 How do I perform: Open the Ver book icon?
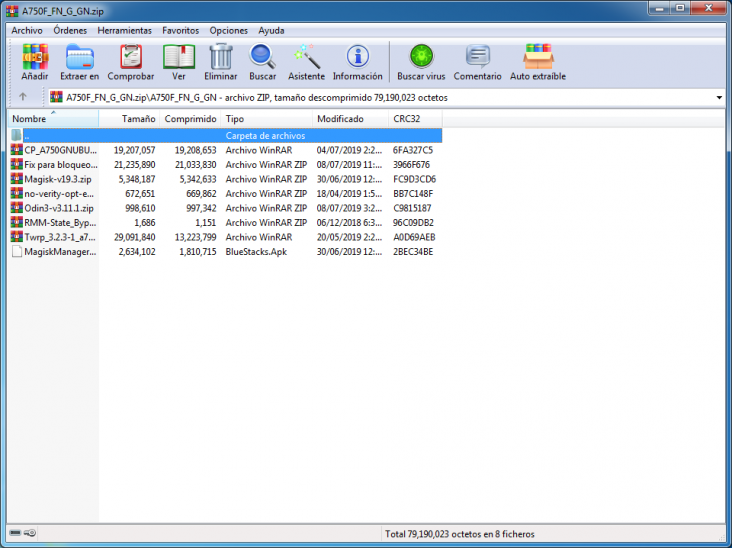179,56
